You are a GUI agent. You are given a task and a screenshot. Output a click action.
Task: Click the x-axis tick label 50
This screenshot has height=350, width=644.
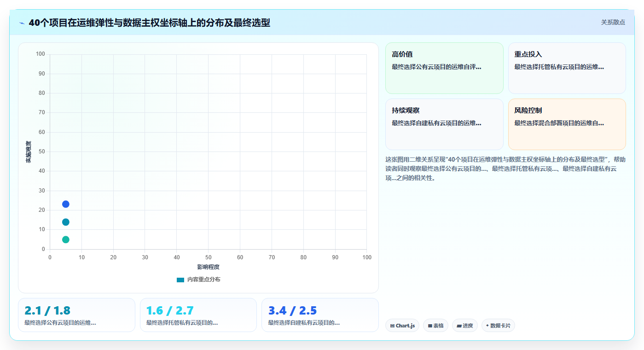pyautogui.click(x=209, y=257)
